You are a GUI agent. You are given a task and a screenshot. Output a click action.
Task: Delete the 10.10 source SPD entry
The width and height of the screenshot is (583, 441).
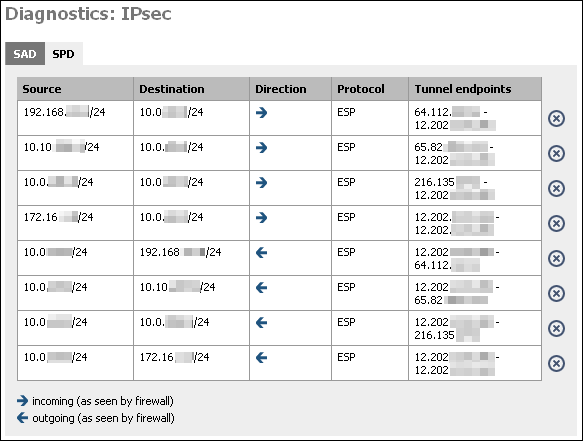point(556,154)
